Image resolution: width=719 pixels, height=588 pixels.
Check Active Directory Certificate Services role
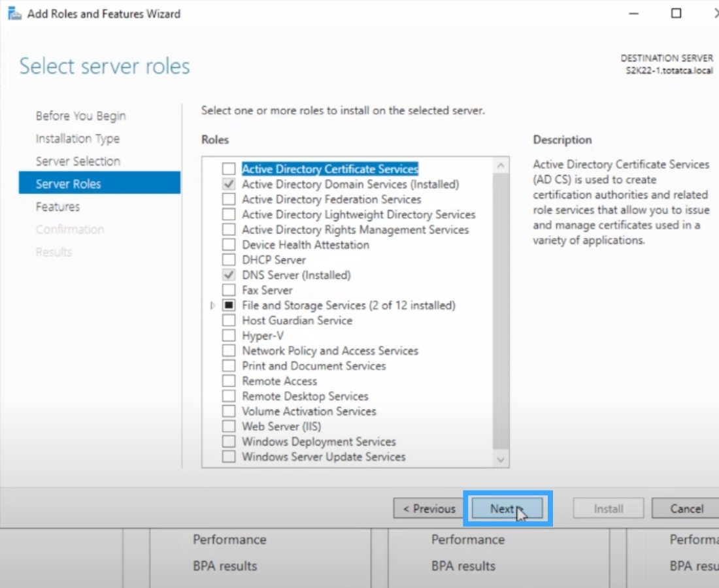tap(229, 169)
